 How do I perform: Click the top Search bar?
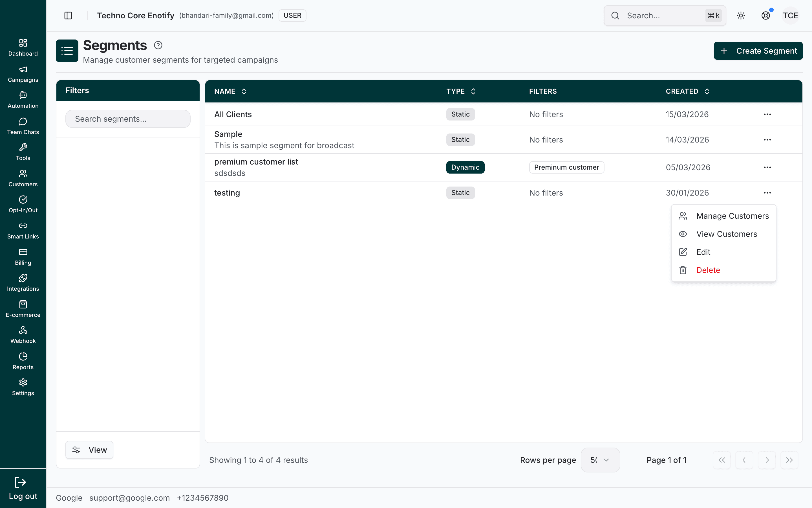click(x=665, y=16)
